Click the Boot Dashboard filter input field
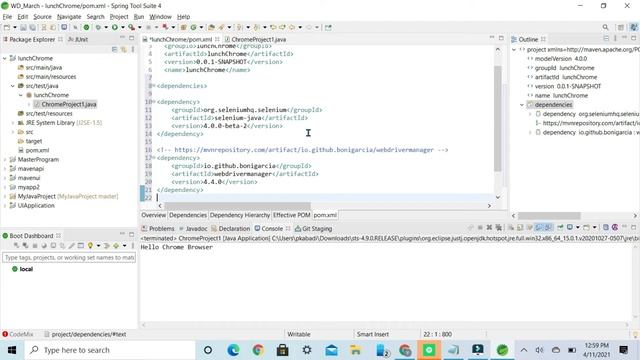The height and width of the screenshot is (360, 640). click(69, 258)
